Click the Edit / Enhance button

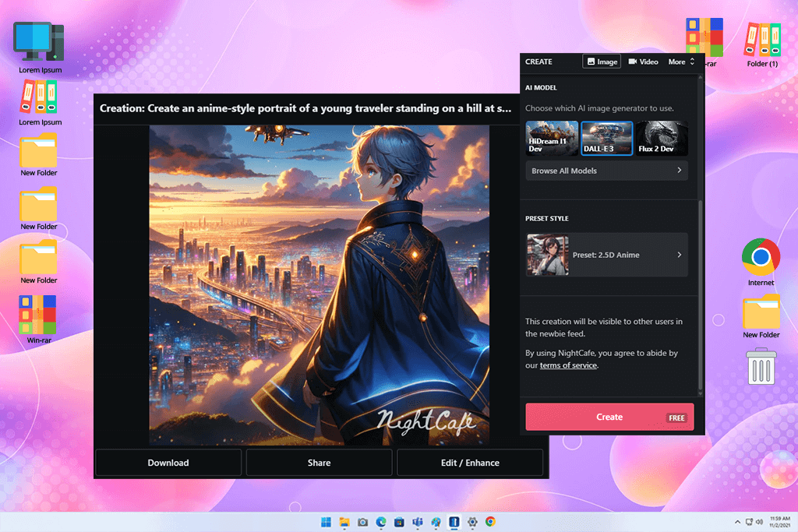click(x=470, y=463)
